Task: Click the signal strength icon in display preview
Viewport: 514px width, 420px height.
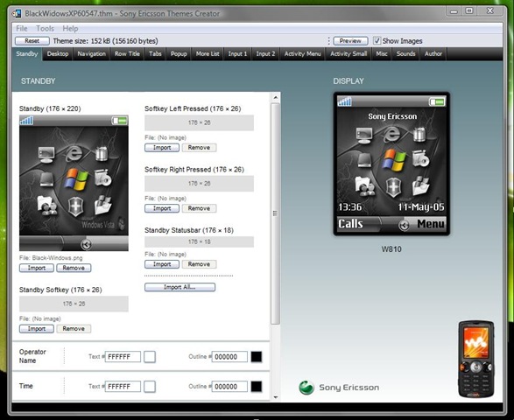Action: [344, 101]
